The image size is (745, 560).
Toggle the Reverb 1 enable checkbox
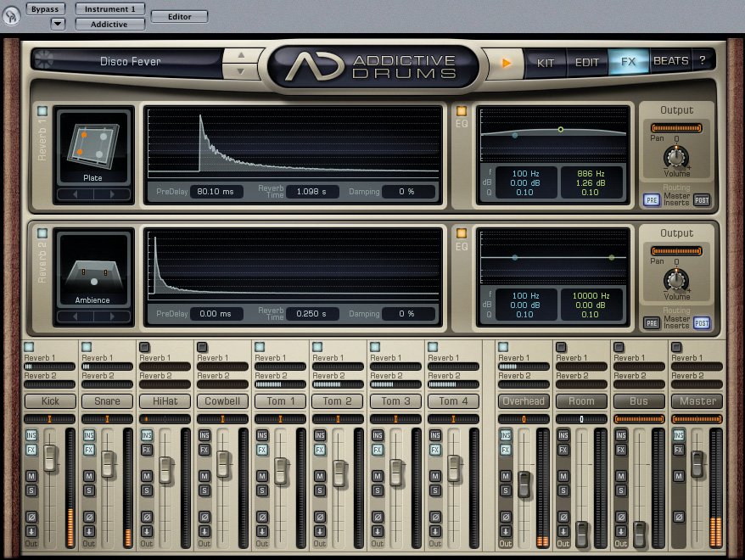click(x=42, y=111)
